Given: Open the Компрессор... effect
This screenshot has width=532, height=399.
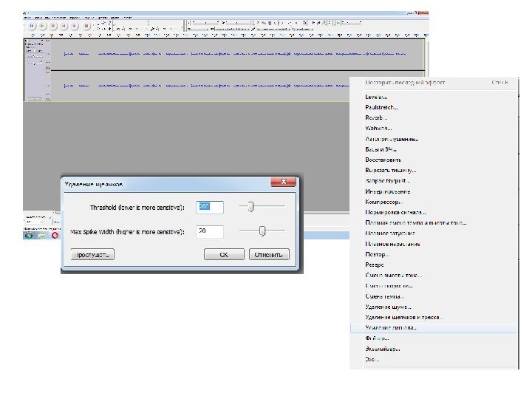Looking at the screenshot, I should pos(434,202).
